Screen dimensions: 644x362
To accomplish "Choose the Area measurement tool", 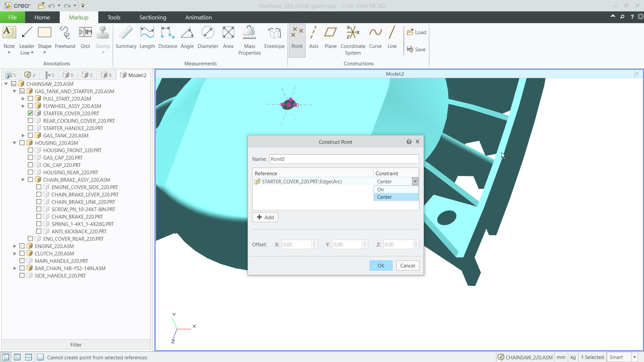I will pyautogui.click(x=228, y=38).
